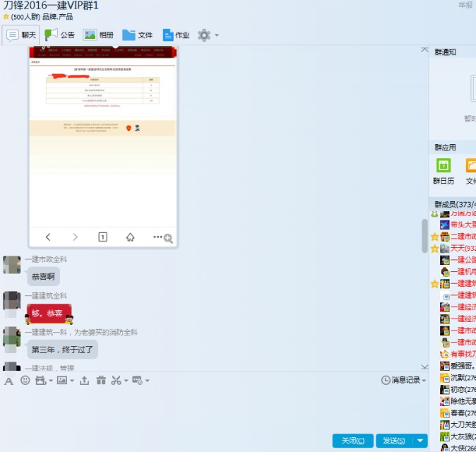476x452 pixels.
Task: Expand the cat sticker dropdown arrow
Action: click(51, 381)
